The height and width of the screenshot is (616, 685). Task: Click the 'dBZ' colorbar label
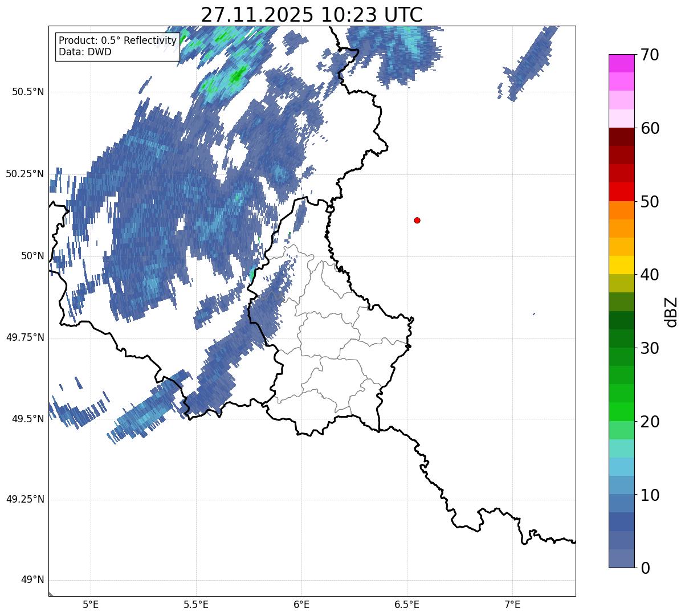(x=671, y=312)
